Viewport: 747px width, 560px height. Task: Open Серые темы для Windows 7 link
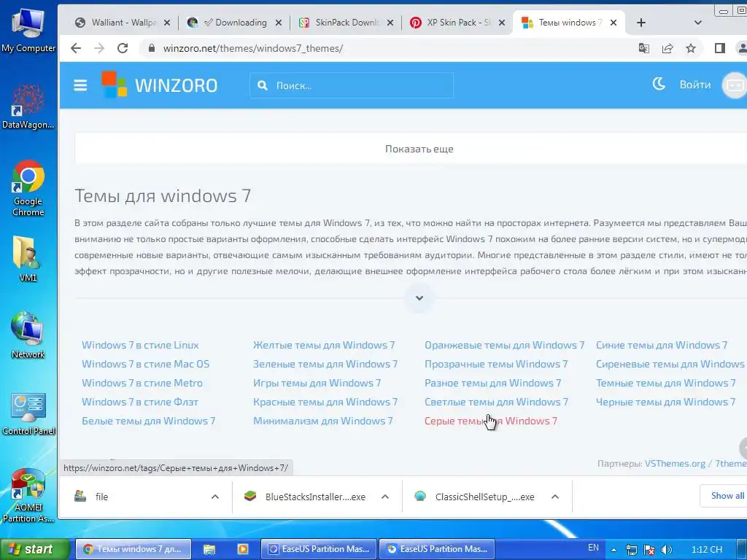click(491, 421)
